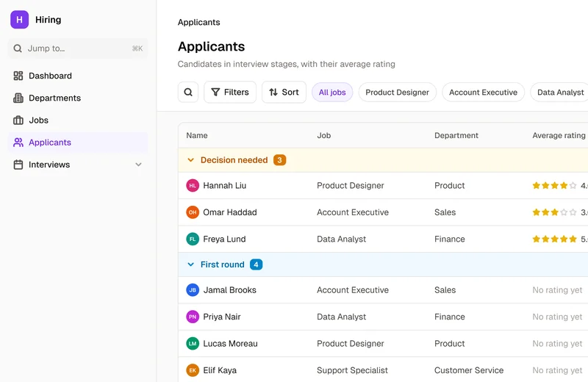Click Customer Service department cell
Screen dimensions: 588x382
point(469,370)
